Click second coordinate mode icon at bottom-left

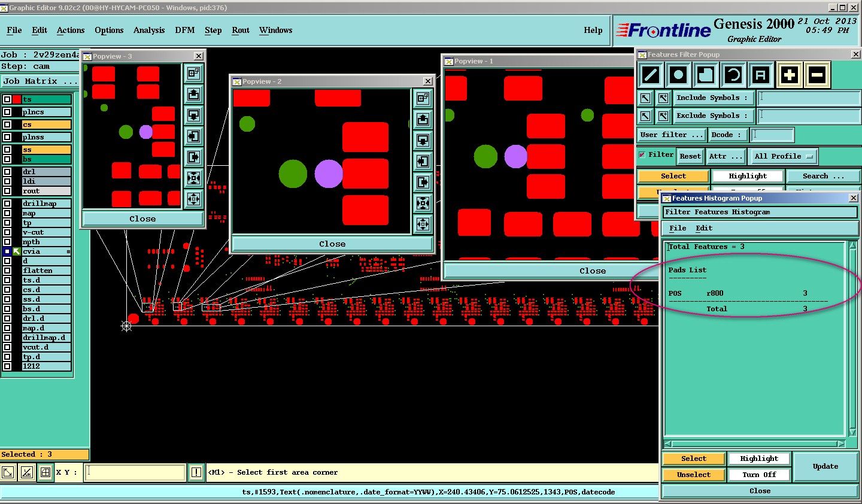click(x=27, y=472)
